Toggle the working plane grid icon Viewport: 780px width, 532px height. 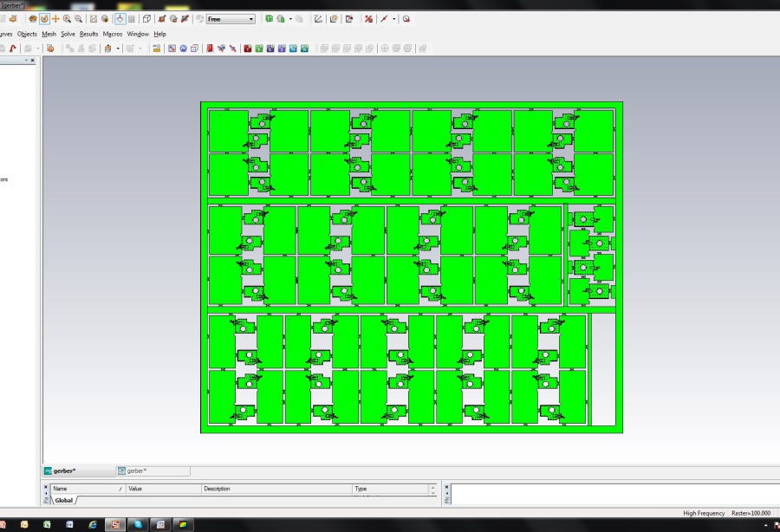pos(132,18)
